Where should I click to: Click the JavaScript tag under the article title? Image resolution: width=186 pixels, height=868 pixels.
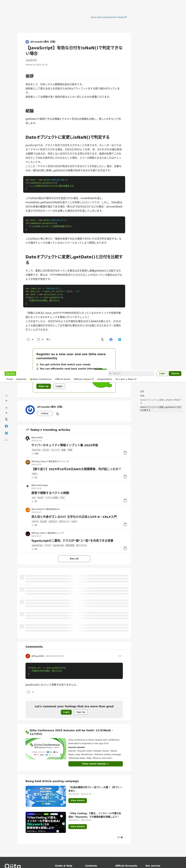coord(31,60)
